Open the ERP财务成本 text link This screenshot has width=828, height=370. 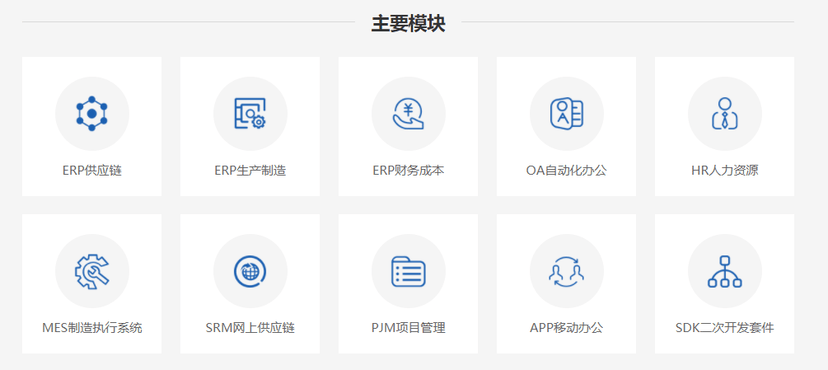408,171
